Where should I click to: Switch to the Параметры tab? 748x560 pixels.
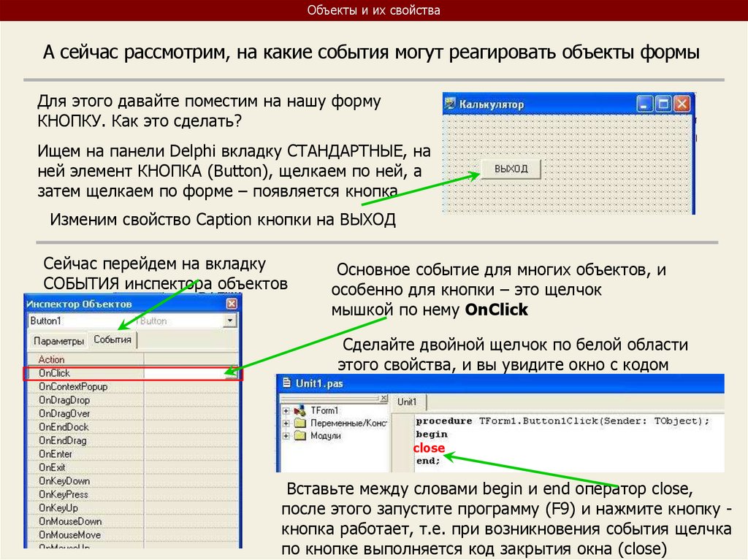pyautogui.click(x=58, y=341)
